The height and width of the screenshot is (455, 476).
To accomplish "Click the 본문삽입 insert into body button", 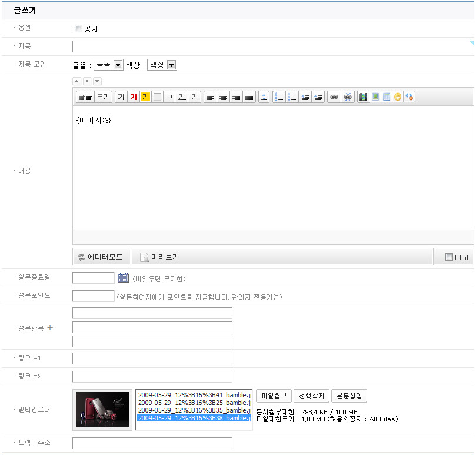I will pyautogui.click(x=349, y=396).
